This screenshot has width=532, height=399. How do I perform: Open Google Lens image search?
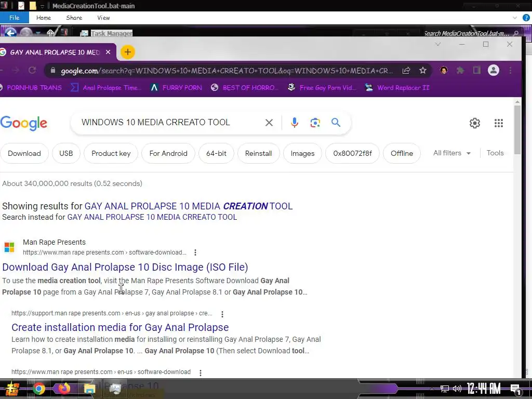tap(315, 123)
